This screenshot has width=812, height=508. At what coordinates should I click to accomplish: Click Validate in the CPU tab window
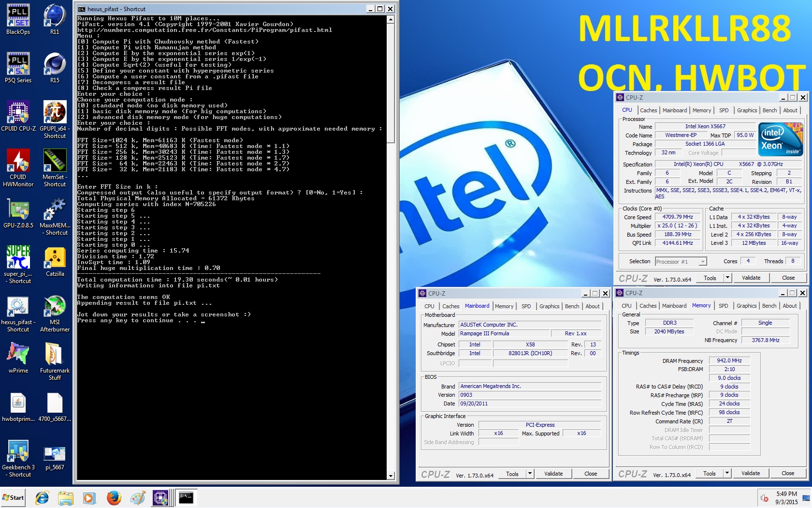[x=751, y=278]
